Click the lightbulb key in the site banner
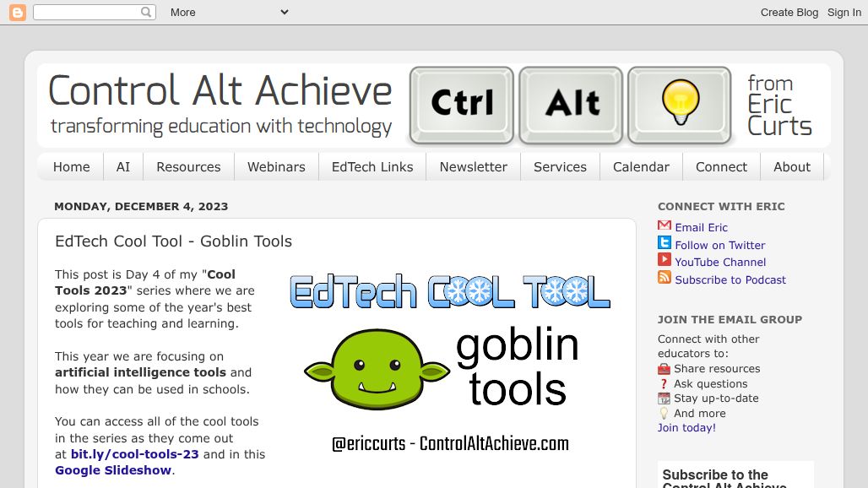Viewport: 868px width, 488px height. tap(680, 106)
